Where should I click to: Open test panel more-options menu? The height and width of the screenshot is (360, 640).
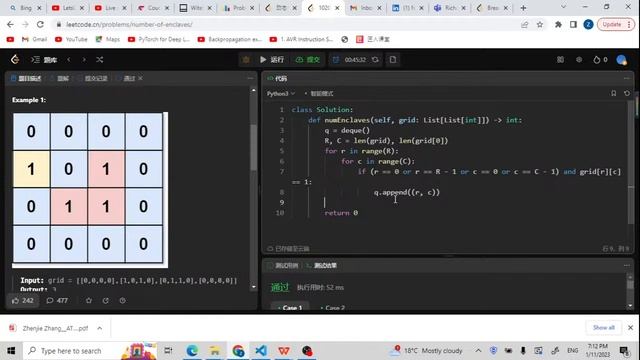click(x=627, y=265)
